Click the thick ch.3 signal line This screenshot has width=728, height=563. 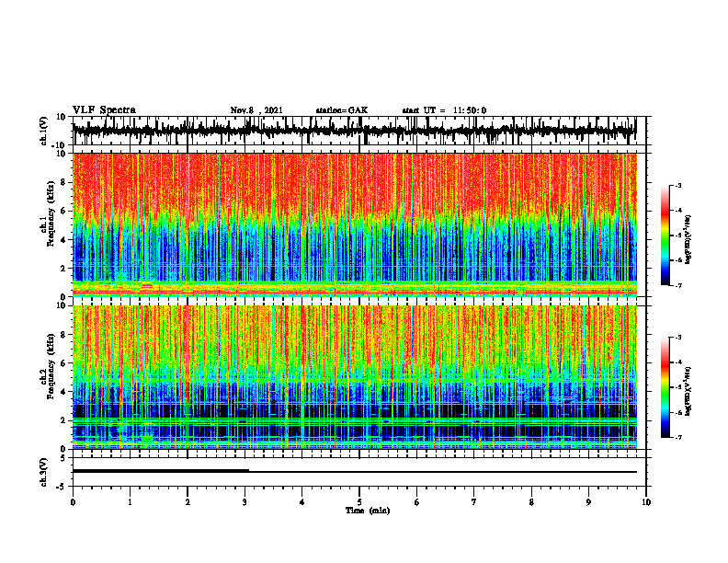click(x=161, y=471)
